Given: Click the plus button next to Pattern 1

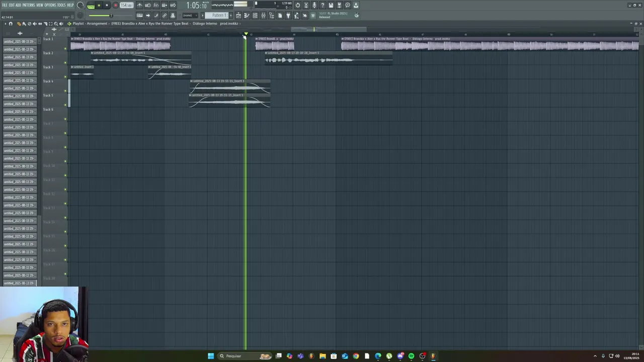Looking at the screenshot, I should [231, 16].
